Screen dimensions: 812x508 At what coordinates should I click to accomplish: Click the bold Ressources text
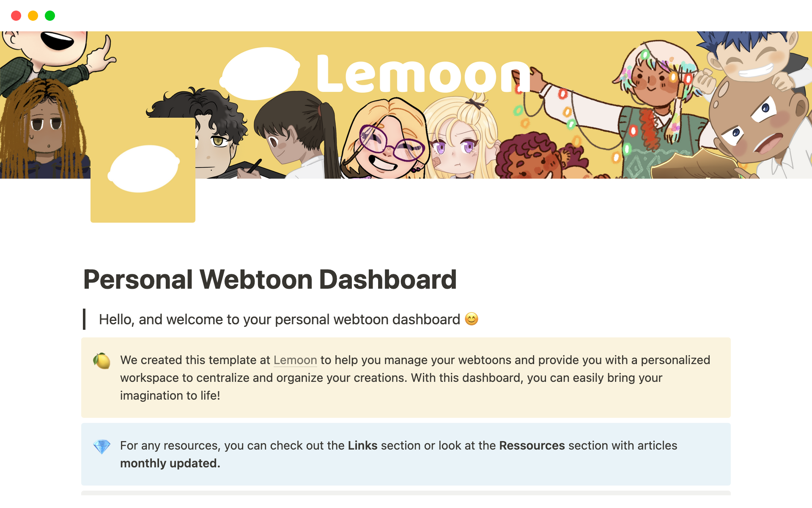pos(532,446)
